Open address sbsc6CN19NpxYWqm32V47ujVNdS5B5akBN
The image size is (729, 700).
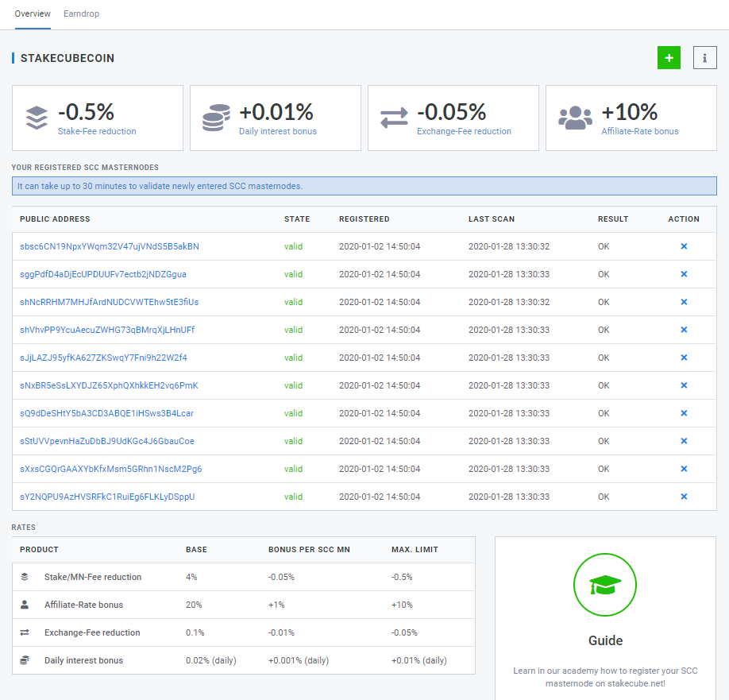pyautogui.click(x=110, y=246)
